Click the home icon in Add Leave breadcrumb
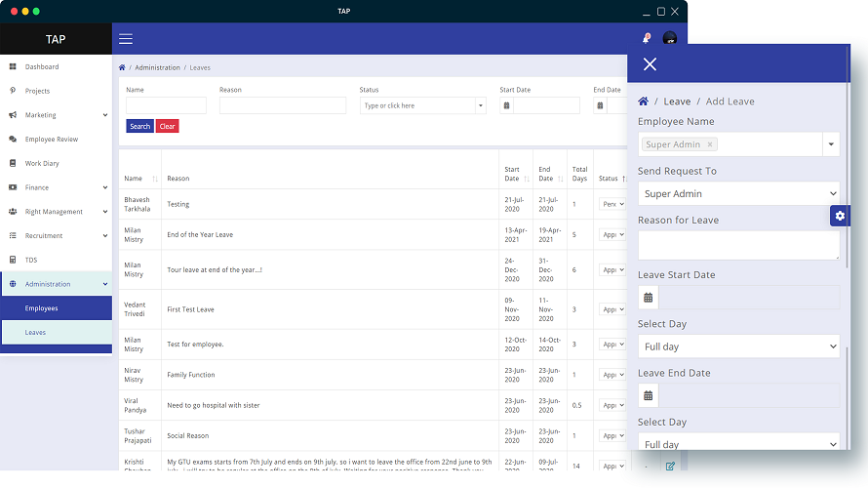This screenshot has height=488, width=868. (x=644, y=102)
